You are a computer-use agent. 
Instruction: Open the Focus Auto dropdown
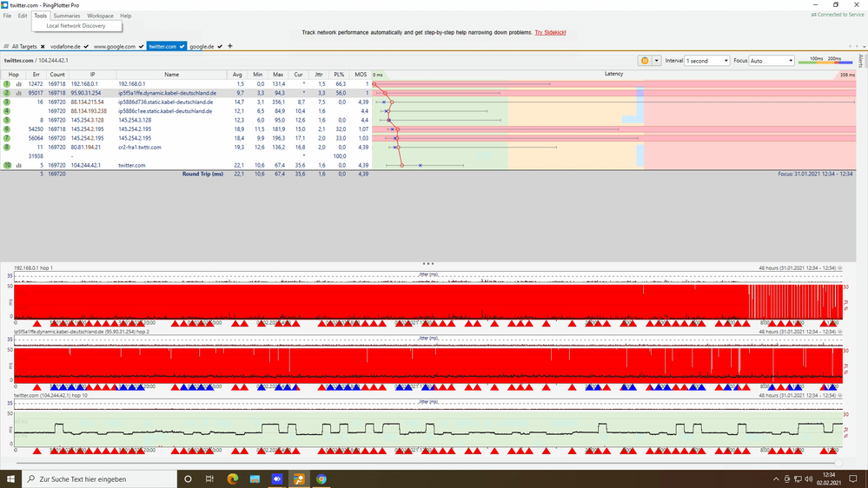pos(772,61)
